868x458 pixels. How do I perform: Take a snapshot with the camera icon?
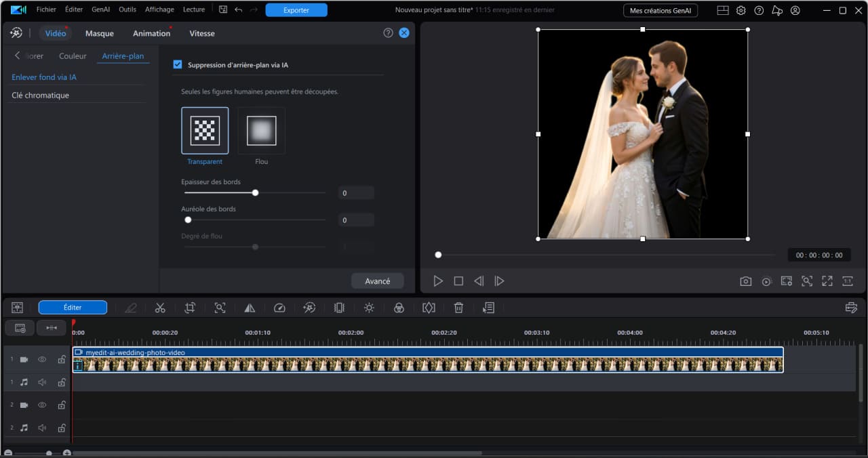point(746,281)
